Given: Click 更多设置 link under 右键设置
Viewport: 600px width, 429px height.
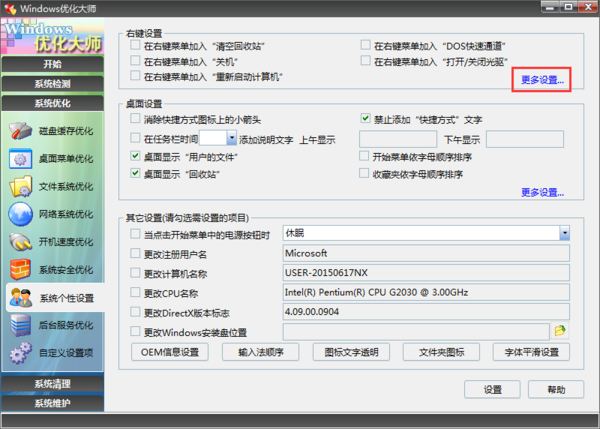Looking at the screenshot, I should pos(542,80).
